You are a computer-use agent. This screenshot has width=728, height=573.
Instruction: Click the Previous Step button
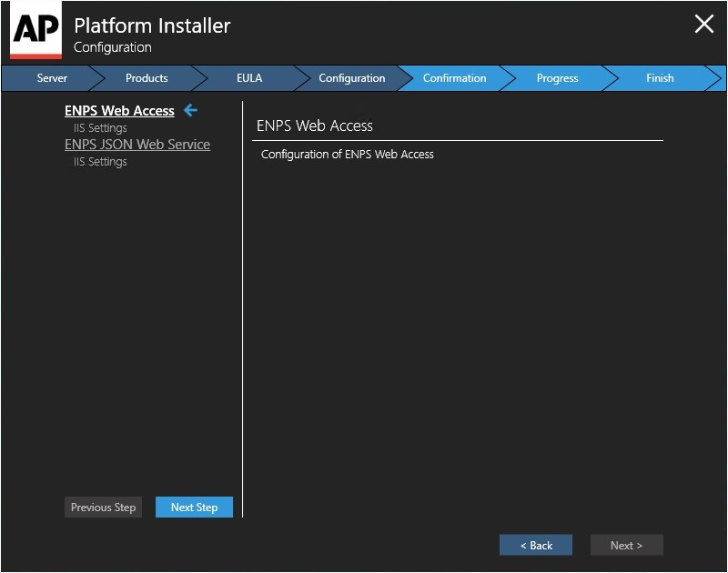pos(103,508)
